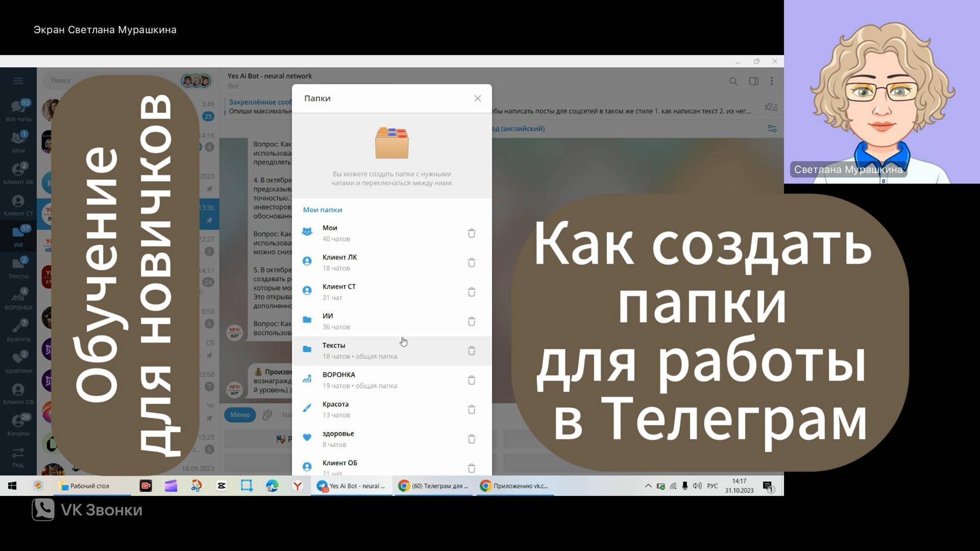Delete the Мои folder using trash icon

[471, 232]
